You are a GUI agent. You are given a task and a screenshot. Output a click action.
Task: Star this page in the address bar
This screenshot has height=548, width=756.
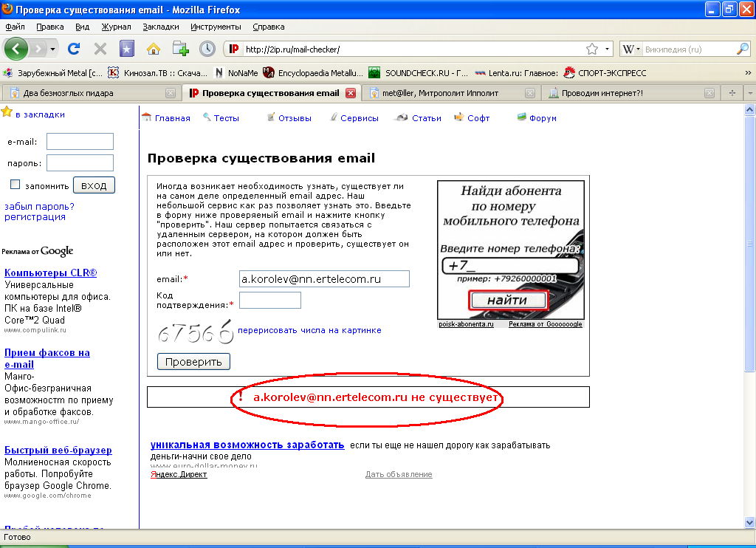coord(591,49)
